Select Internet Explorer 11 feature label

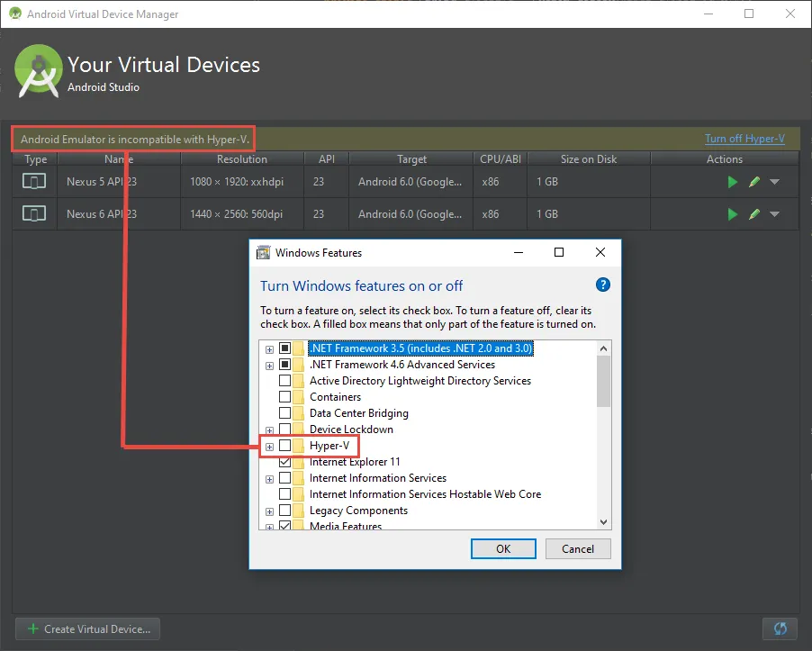pos(355,462)
